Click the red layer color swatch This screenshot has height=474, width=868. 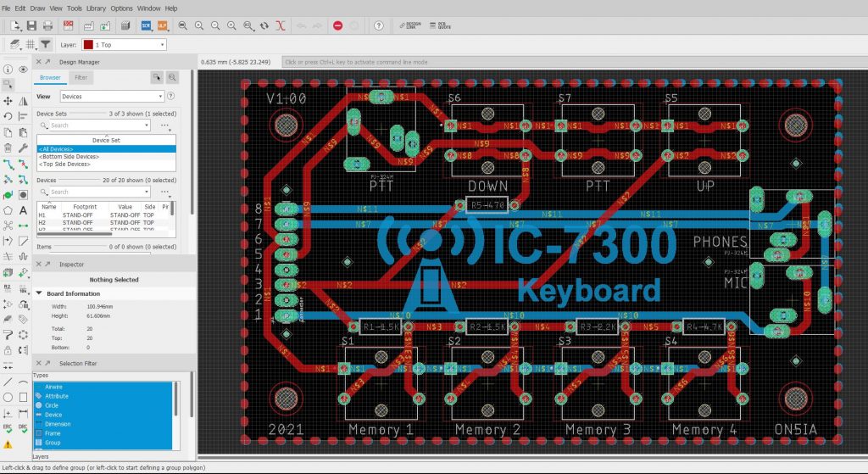coord(88,45)
